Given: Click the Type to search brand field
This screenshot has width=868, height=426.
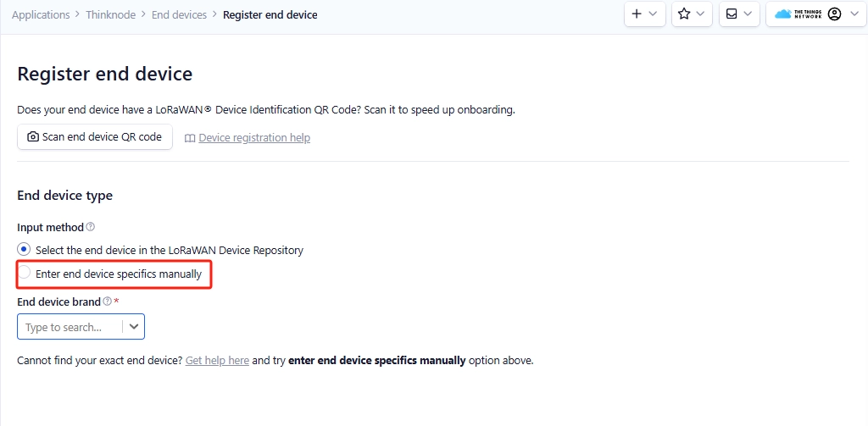Looking at the screenshot, I should [x=70, y=327].
